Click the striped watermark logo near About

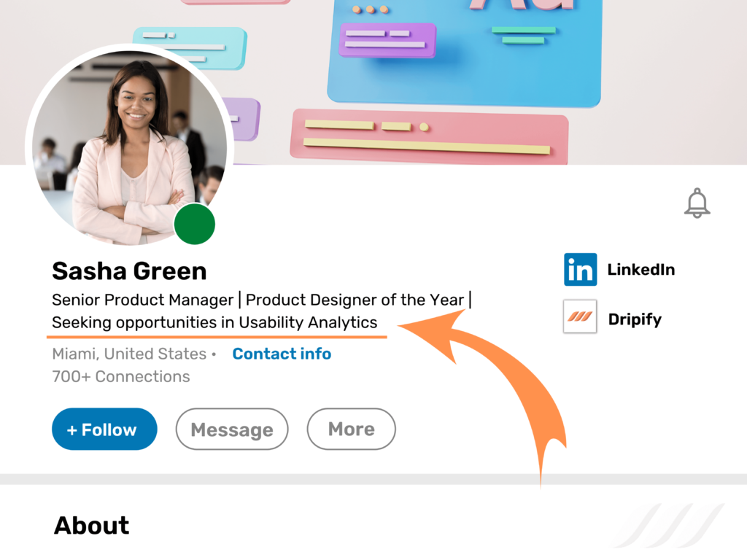click(667, 525)
